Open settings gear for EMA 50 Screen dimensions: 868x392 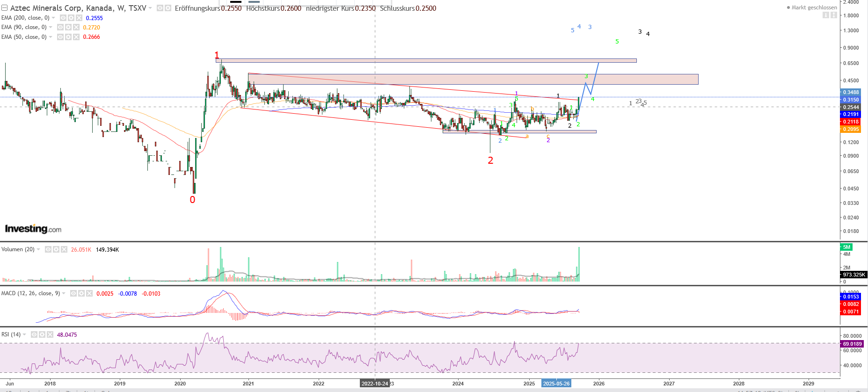click(x=68, y=37)
